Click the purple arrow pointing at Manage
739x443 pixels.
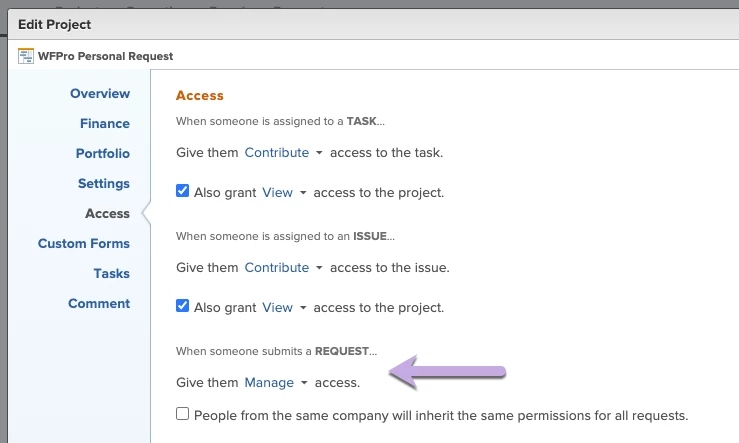pos(447,372)
